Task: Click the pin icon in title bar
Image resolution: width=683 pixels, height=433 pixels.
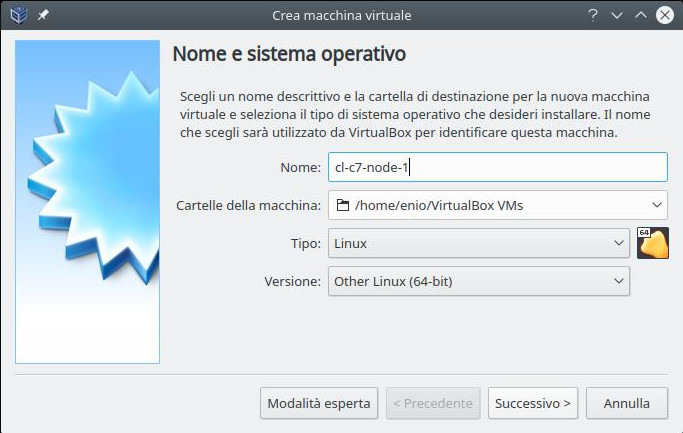Action: (43, 15)
